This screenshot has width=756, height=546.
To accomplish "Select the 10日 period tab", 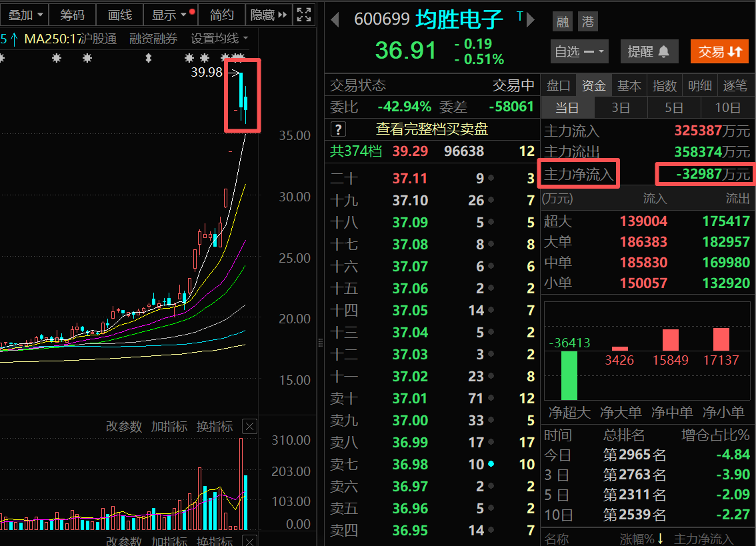I will pyautogui.click(x=727, y=107).
